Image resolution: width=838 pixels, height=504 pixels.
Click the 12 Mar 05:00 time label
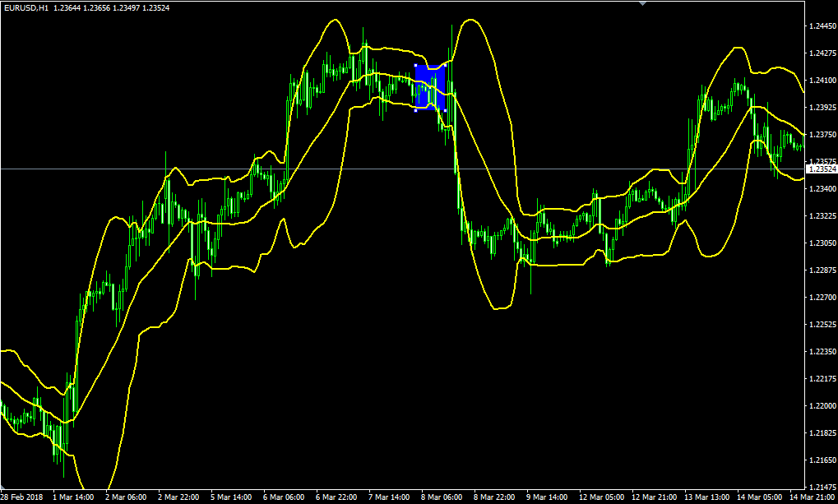click(600, 497)
